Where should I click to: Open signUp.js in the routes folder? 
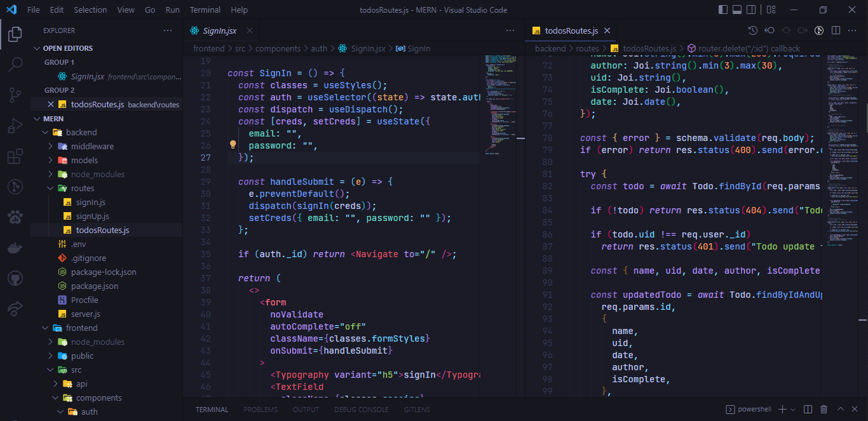click(x=92, y=217)
